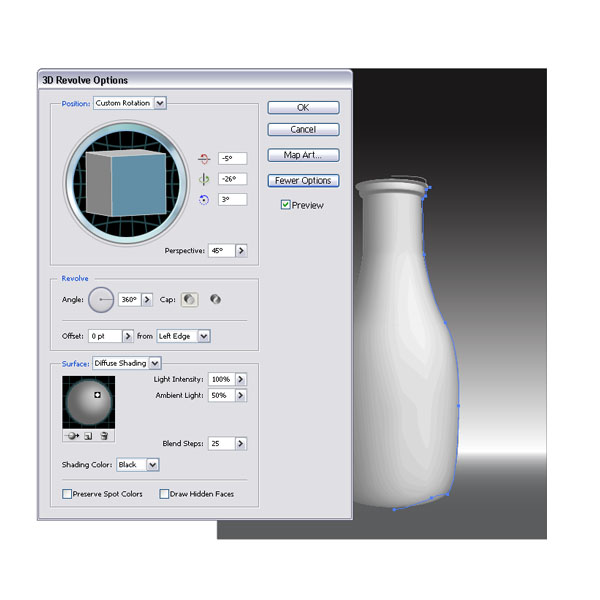Enable Preserve Spot Colors checkbox

[67, 494]
